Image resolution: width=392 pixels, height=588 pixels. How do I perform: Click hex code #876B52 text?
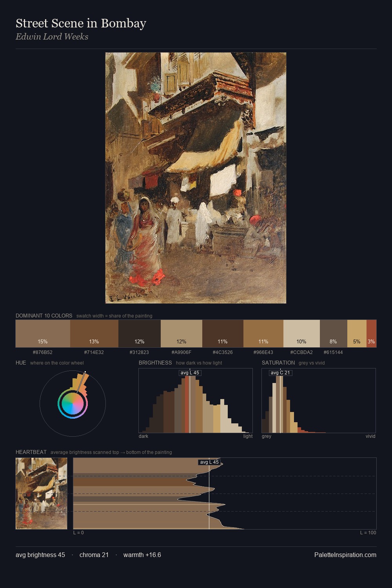tap(43, 352)
